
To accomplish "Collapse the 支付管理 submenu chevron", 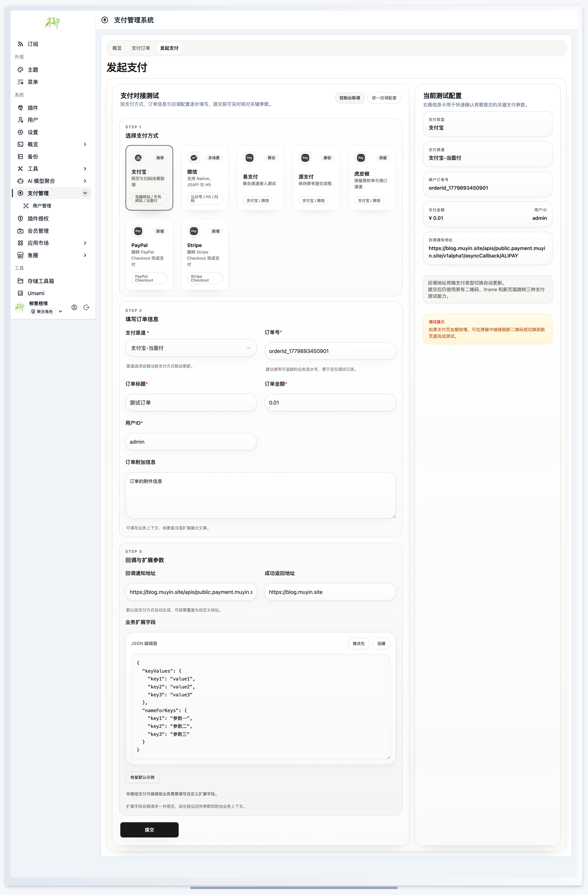I will 85,193.
